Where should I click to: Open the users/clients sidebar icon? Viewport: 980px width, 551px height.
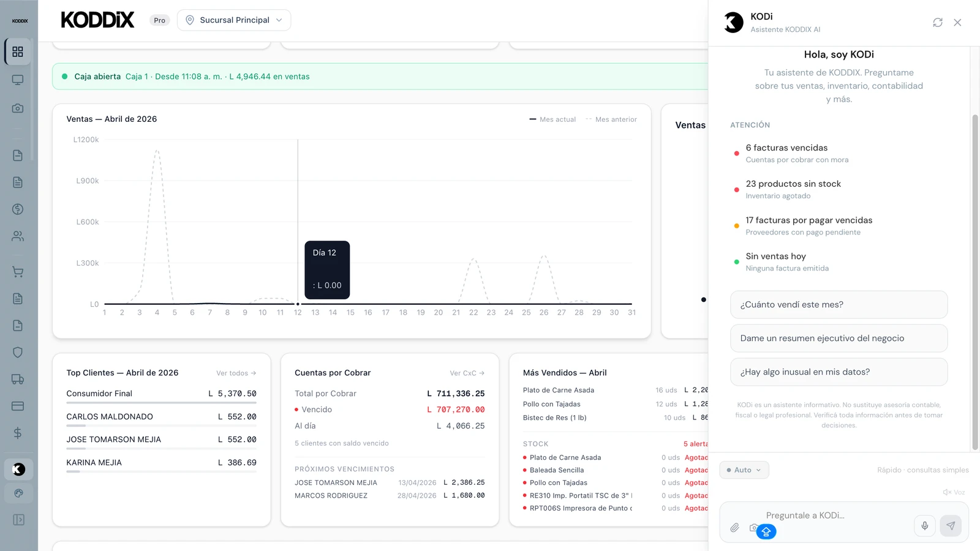click(x=18, y=236)
